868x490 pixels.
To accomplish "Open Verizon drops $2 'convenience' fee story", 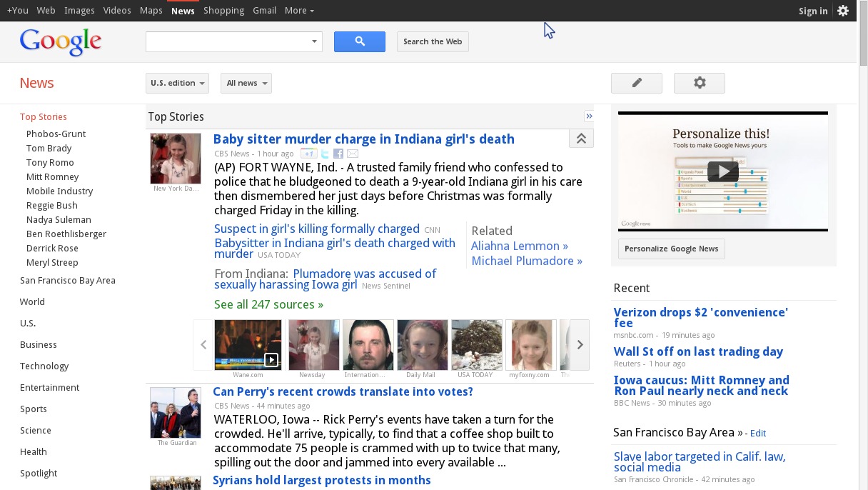I will (x=701, y=318).
